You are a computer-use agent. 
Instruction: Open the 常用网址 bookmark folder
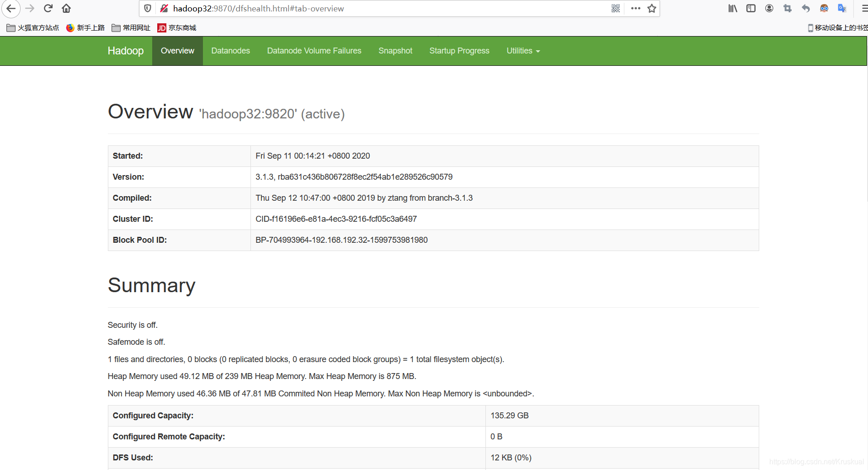coord(131,28)
